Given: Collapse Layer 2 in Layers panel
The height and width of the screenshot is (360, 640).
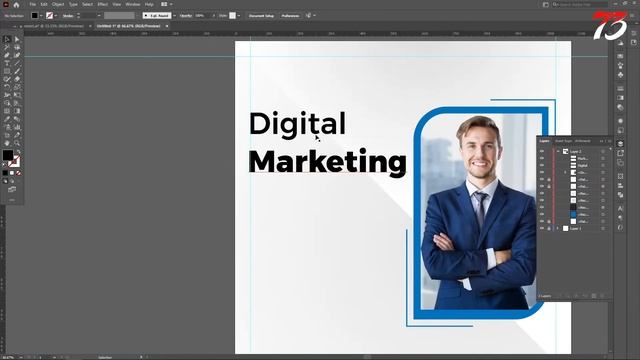Looking at the screenshot, I should click(558, 151).
